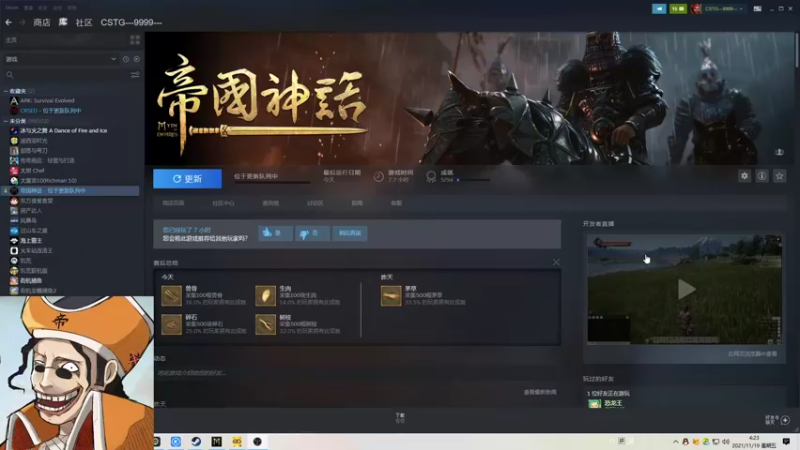Expand the system tray hidden icons arrow

(676, 442)
